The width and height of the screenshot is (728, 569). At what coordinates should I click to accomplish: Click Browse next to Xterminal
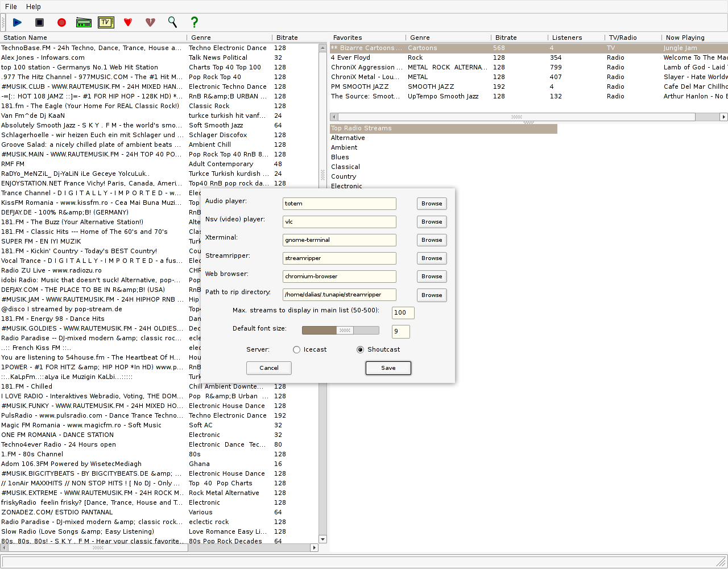tap(432, 240)
